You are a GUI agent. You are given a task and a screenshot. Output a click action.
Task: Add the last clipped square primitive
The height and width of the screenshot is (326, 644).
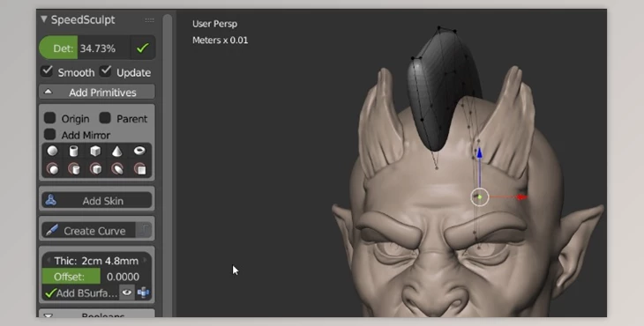pyautogui.click(x=139, y=169)
